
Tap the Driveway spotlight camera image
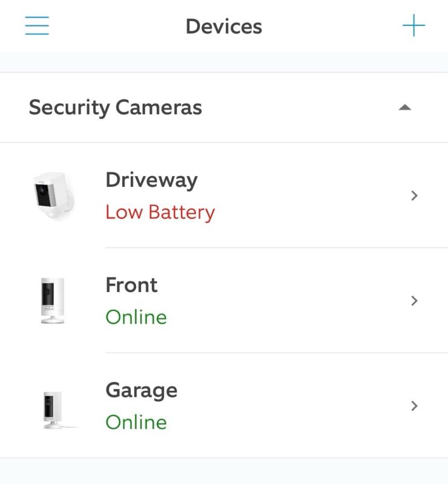point(53,196)
